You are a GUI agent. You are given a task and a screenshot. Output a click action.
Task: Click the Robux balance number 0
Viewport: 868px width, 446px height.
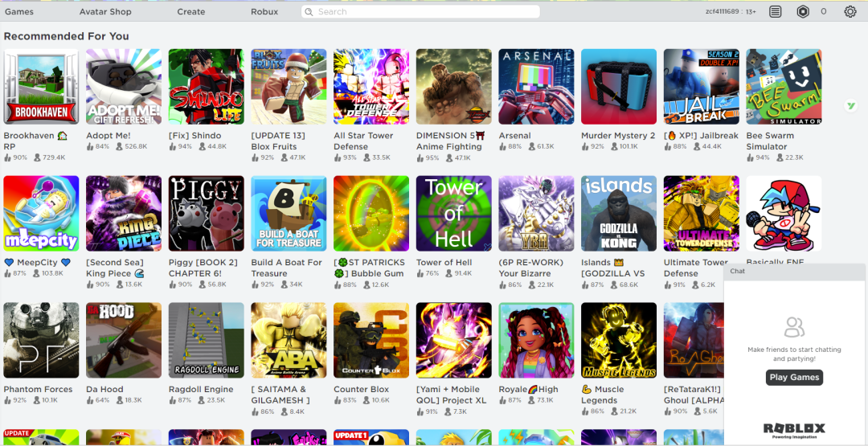824,11
